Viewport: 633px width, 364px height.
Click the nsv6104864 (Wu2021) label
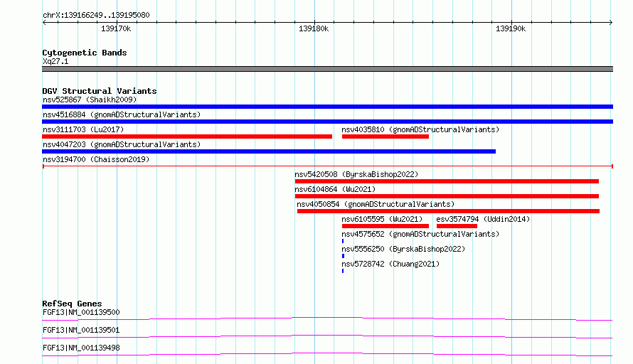tap(335, 189)
